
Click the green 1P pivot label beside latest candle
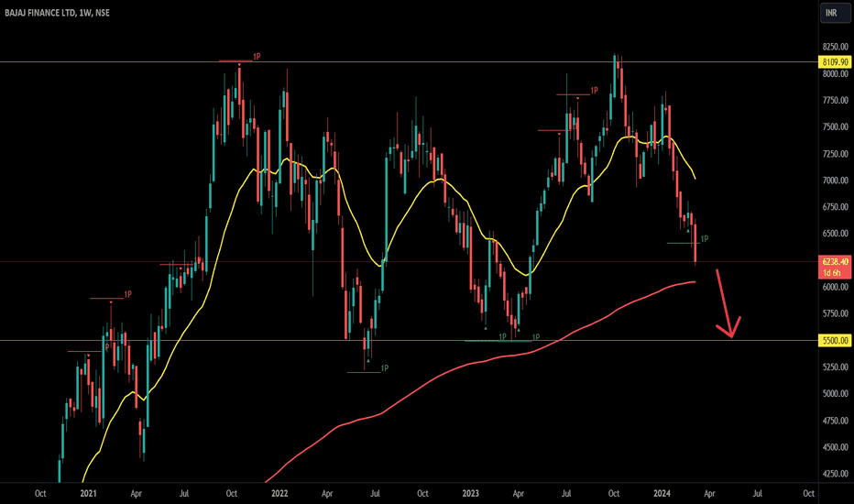tap(705, 238)
